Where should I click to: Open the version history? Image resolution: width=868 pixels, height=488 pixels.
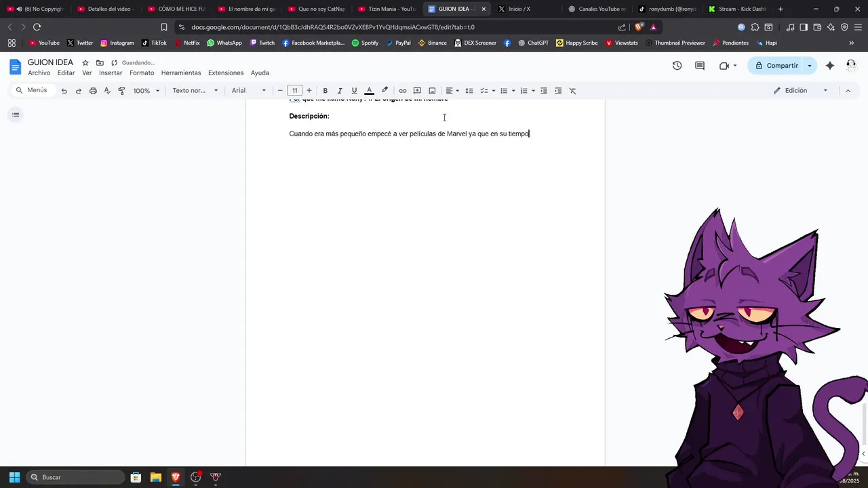point(677,66)
